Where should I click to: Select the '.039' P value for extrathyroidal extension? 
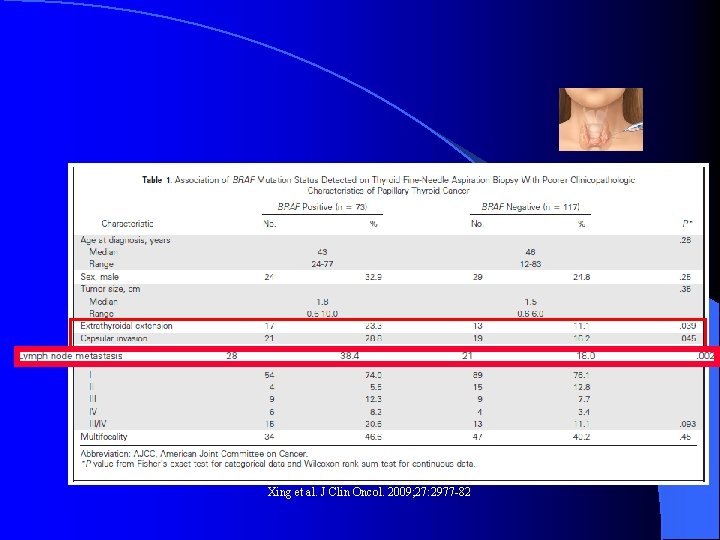pyautogui.click(x=687, y=326)
